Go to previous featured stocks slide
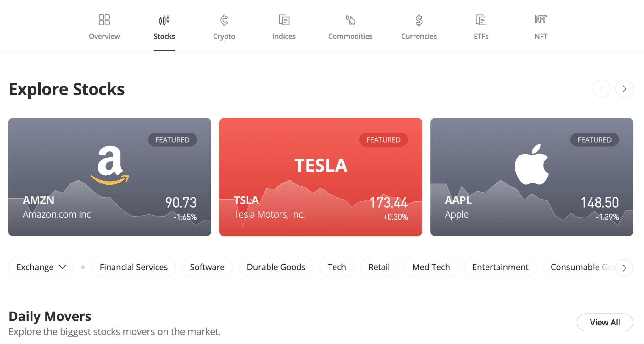 coord(601,89)
